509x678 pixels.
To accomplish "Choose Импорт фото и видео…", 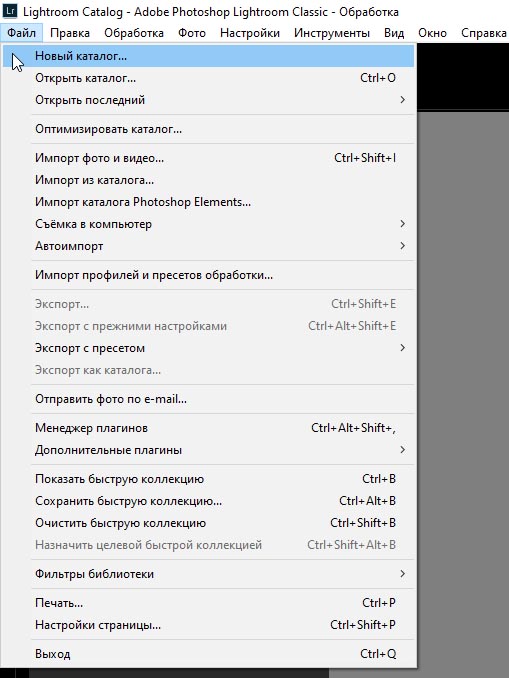I will tap(208, 158).
